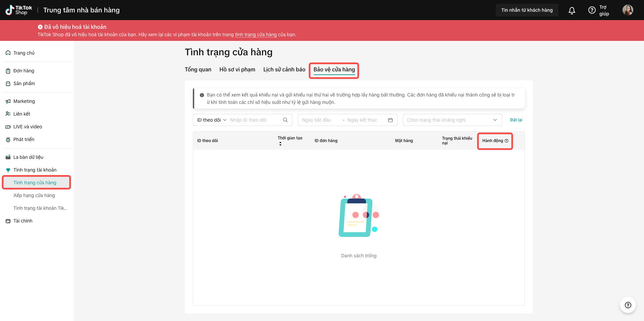Switch to the Hồ sơ vi phạm tab

click(237, 69)
